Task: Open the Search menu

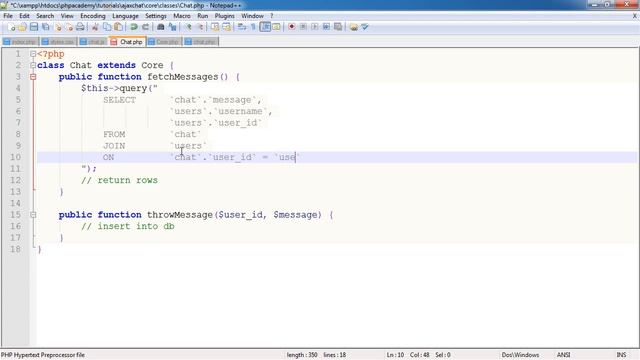Action: point(45,16)
